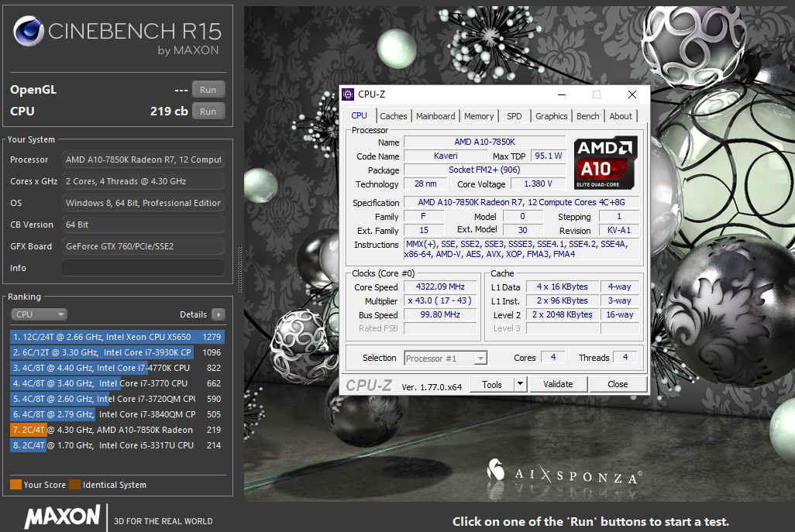This screenshot has width=795, height=532.
Task: Click the Tools button in CPU-Z
Action: (491, 384)
